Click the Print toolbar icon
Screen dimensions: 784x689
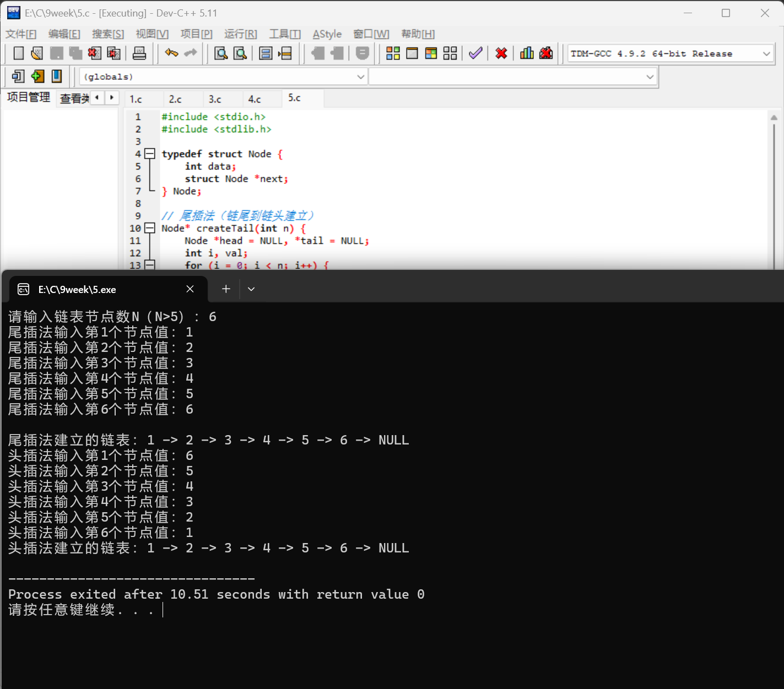pos(139,53)
